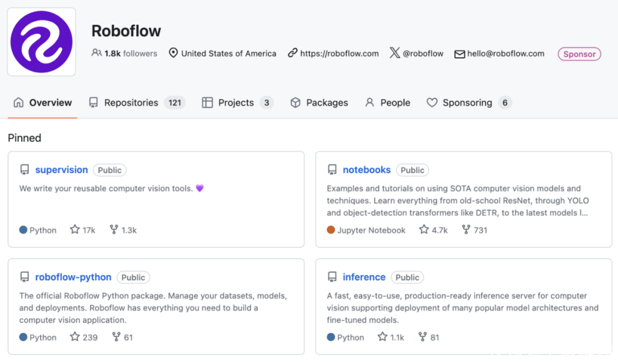Viewport: 618px width, 364px height.
Task: Click the star icon on supervision card
Action: point(75,230)
